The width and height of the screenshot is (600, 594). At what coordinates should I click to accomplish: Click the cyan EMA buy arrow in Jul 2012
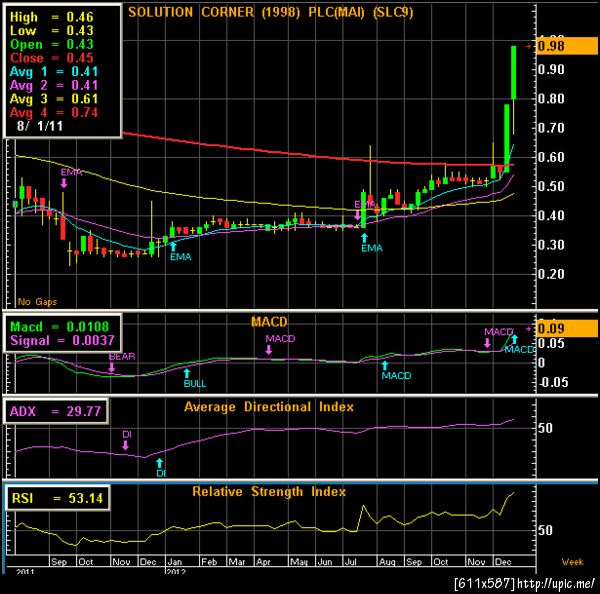(x=364, y=238)
